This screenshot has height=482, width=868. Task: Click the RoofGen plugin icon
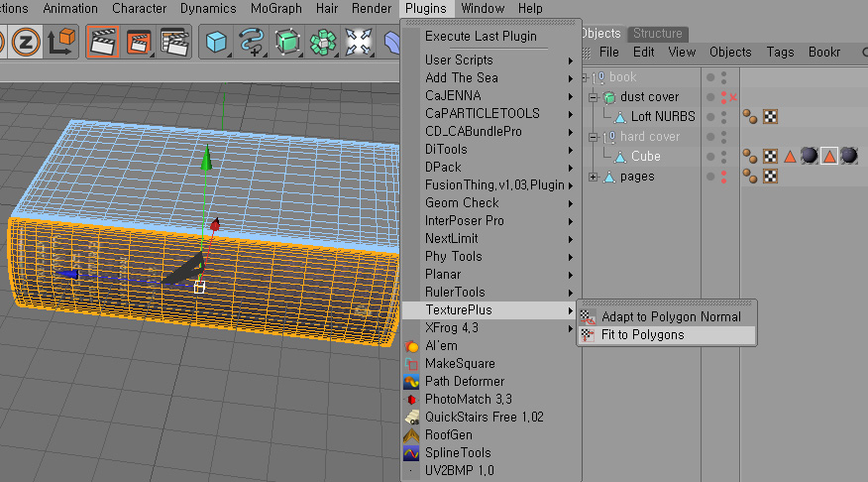(411, 435)
